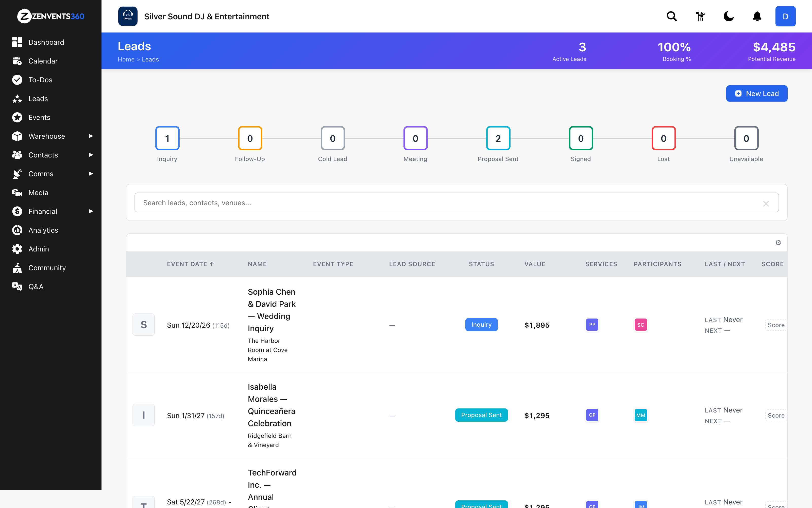
Task: Focus the Search leads input field
Action: [x=456, y=203]
